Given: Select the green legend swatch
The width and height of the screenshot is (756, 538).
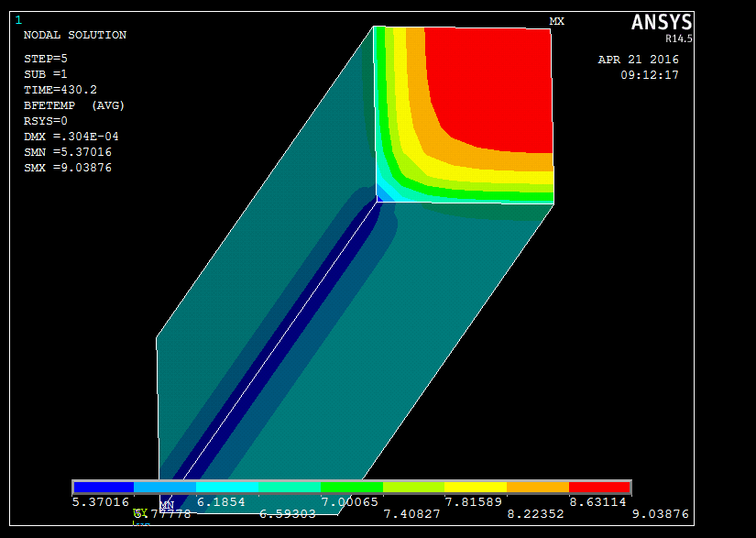Looking at the screenshot, I should pyautogui.click(x=352, y=487).
